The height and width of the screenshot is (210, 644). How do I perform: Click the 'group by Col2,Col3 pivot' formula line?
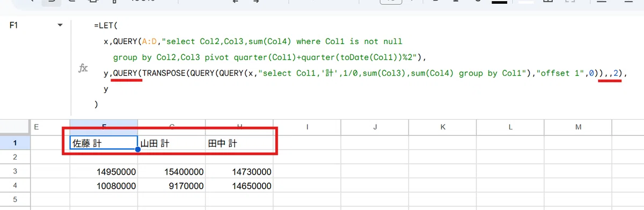point(269,57)
